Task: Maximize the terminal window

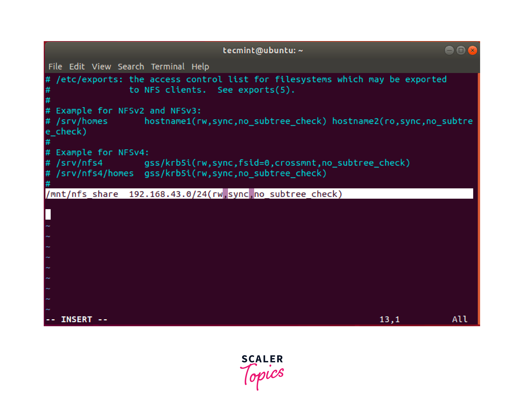Action: coord(461,50)
